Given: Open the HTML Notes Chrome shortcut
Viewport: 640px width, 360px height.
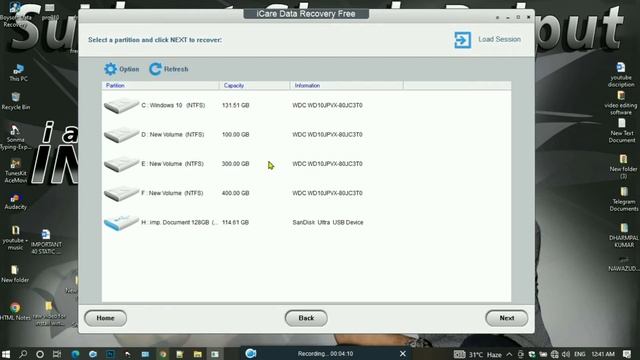Looking at the screenshot, I should [x=15, y=311].
